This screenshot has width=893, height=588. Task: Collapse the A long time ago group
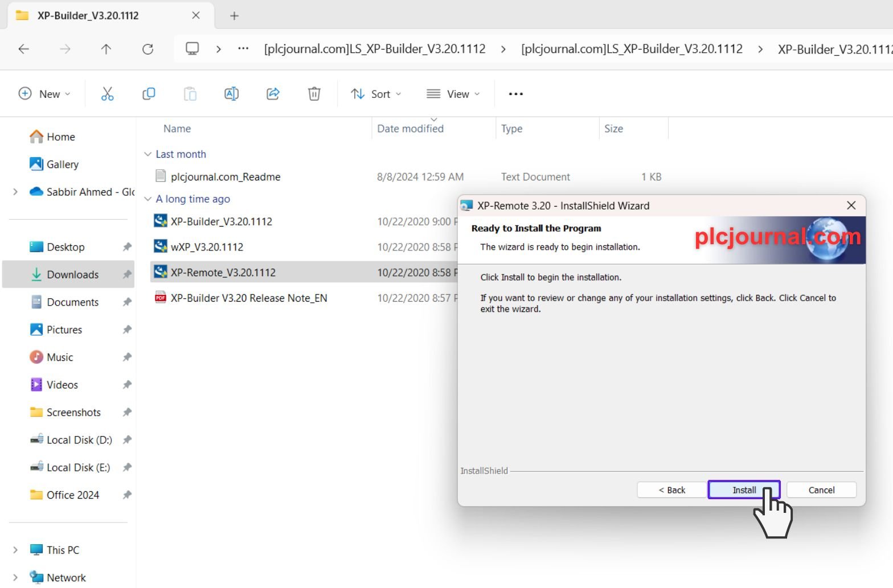click(x=148, y=199)
